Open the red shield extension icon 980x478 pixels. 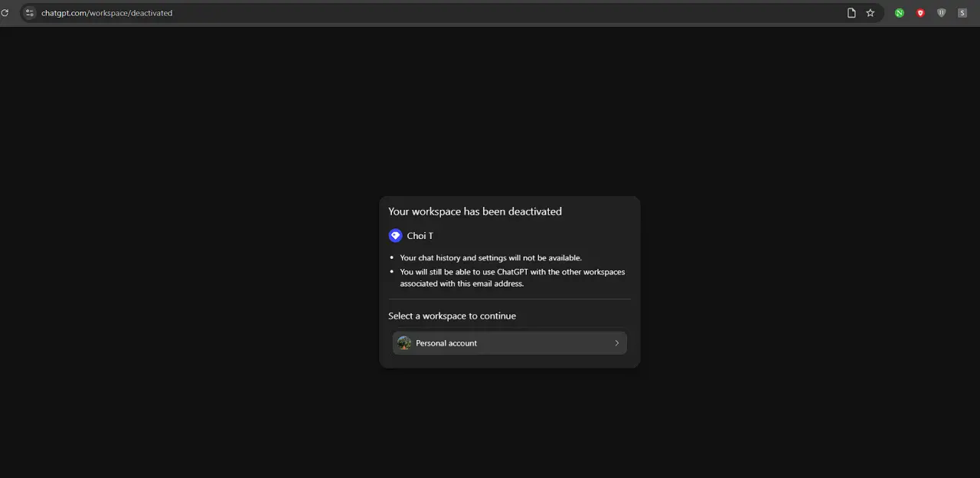point(920,13)
